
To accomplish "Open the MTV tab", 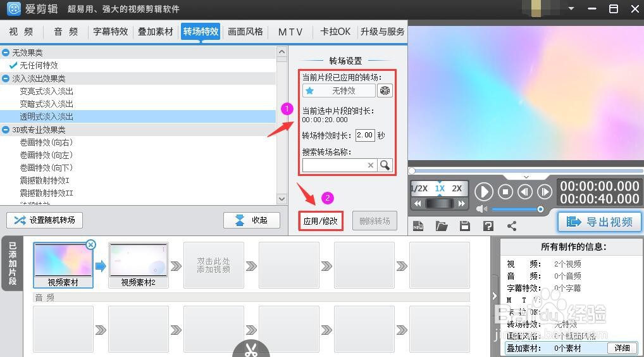I will pos(290,32).
